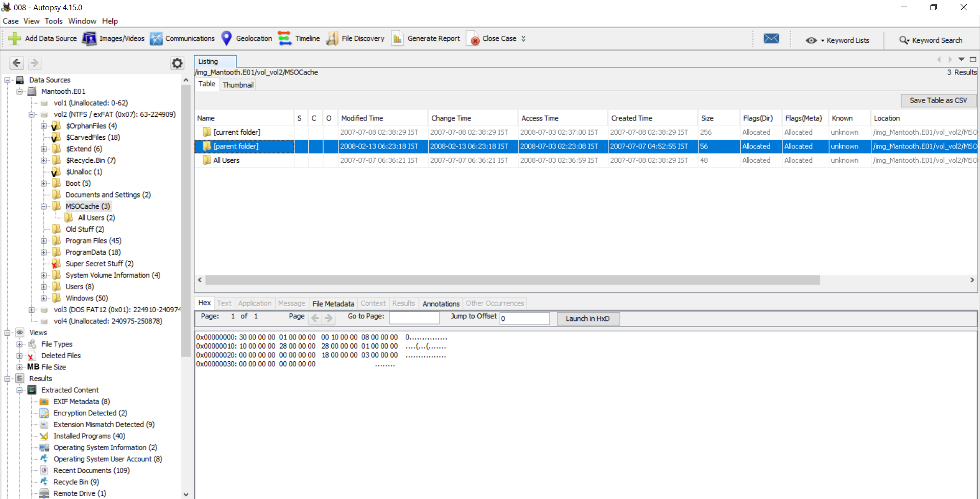Open the Window menu
980x499 pixels.
[82, 21]
